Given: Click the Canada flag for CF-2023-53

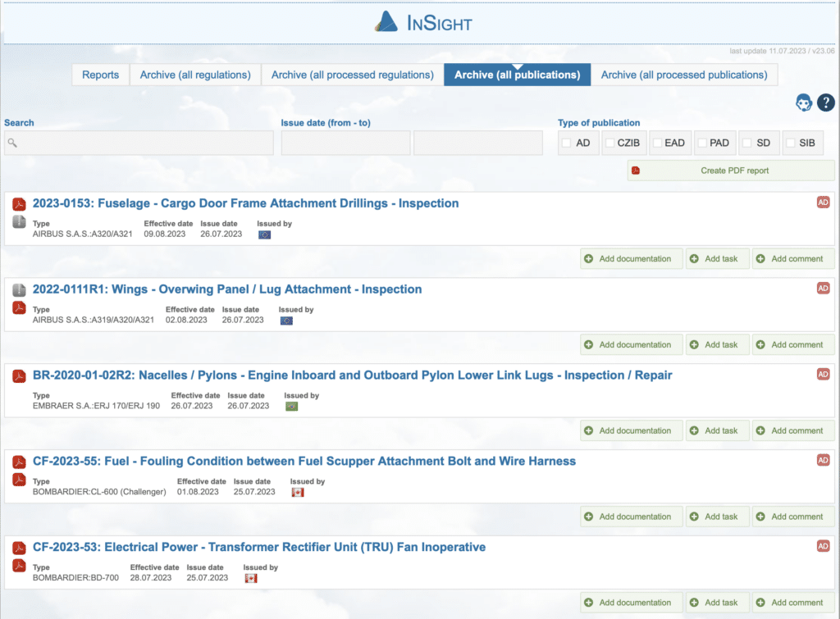Looking at the screenshot, I should point(251,578).
